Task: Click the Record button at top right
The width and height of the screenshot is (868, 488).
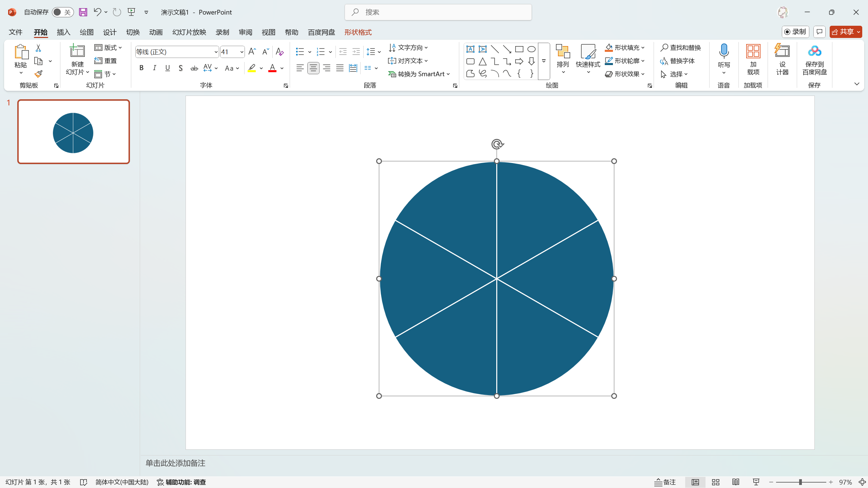Action: 795,32
